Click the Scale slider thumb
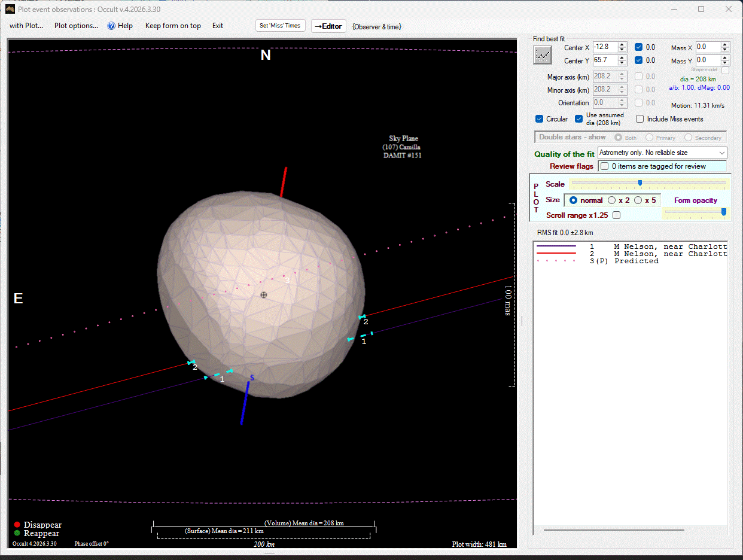The width and height of the screenshot is (743, 560). point(640,182)
